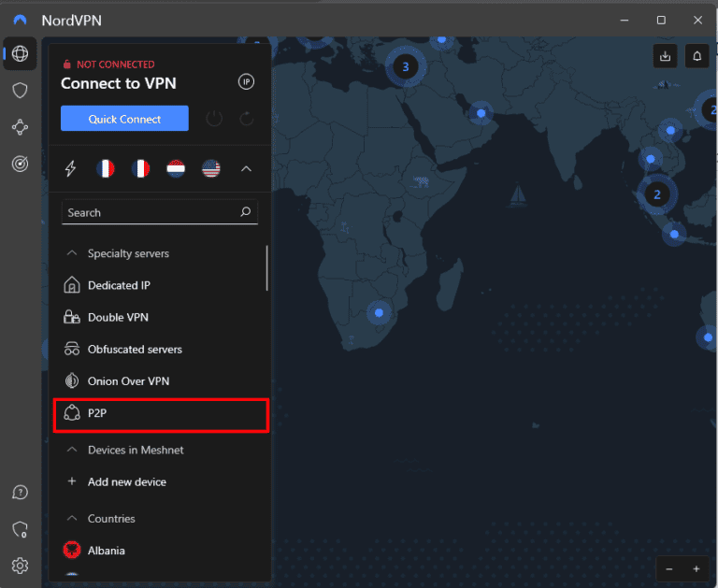Click Add new device
Screen dimensions: 718x588
[x=126, y=482]
